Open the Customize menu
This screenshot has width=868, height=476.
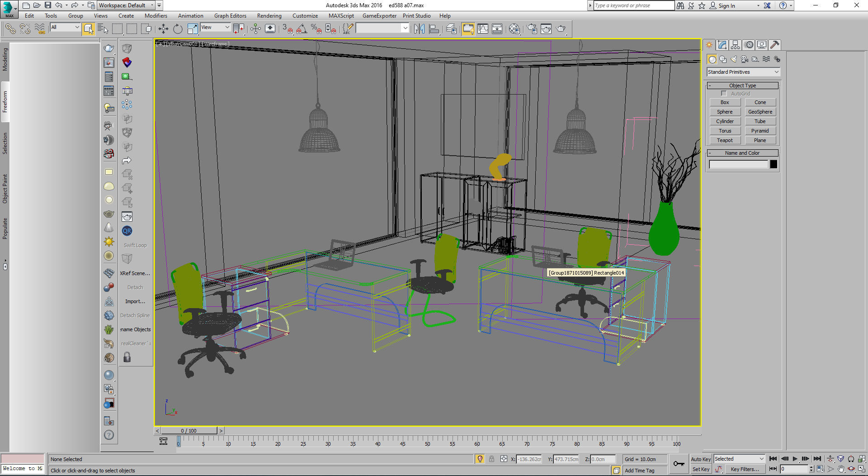[305, 16]
